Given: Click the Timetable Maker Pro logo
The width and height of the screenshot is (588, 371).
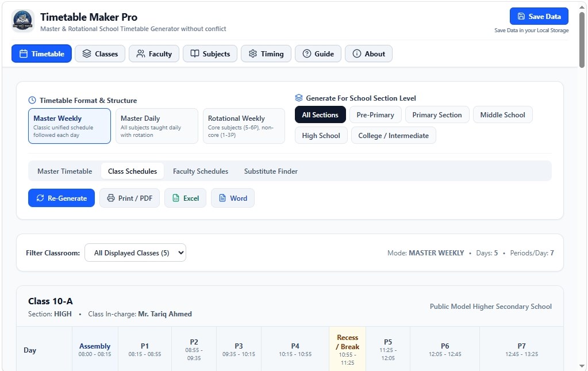Looking at the screenshot, I should 23,21.
